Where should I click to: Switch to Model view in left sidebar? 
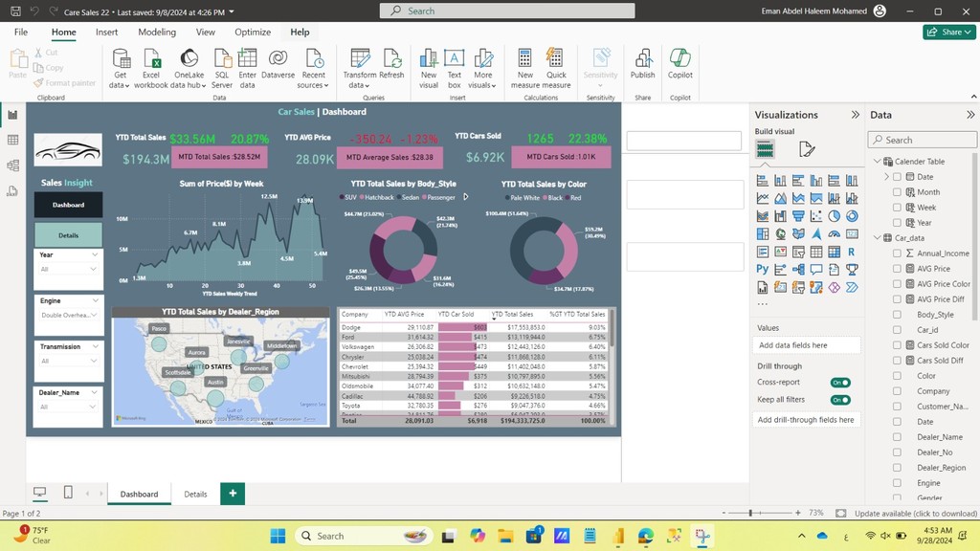point(12,165)
